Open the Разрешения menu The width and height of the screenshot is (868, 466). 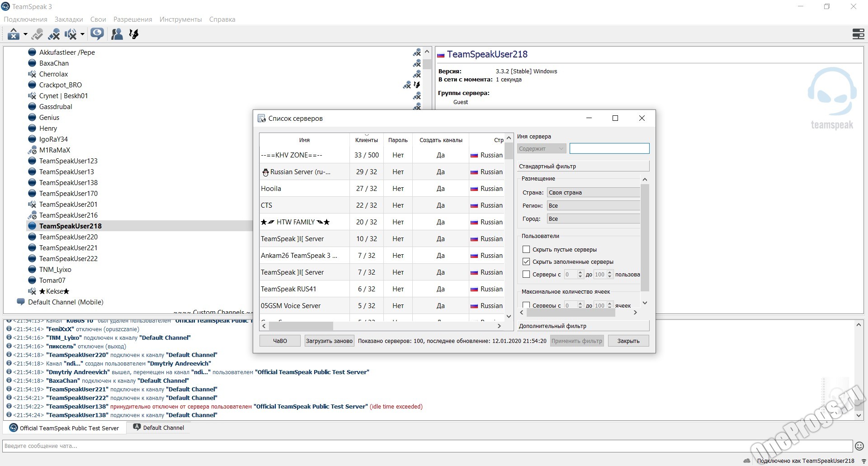pos(132,19)
